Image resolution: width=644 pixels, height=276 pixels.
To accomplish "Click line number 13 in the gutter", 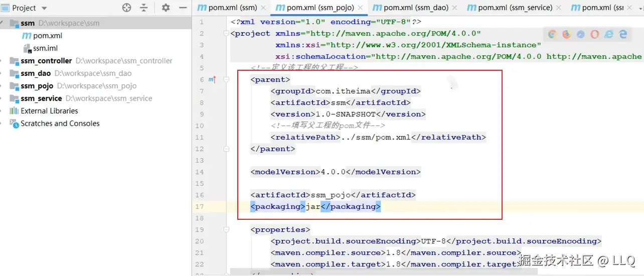I will pyautogui.click(x=200, y=160).
